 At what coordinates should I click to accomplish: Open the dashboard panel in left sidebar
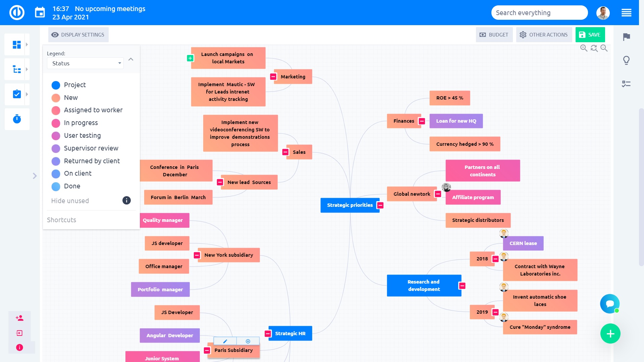click(x=16, y=44)
